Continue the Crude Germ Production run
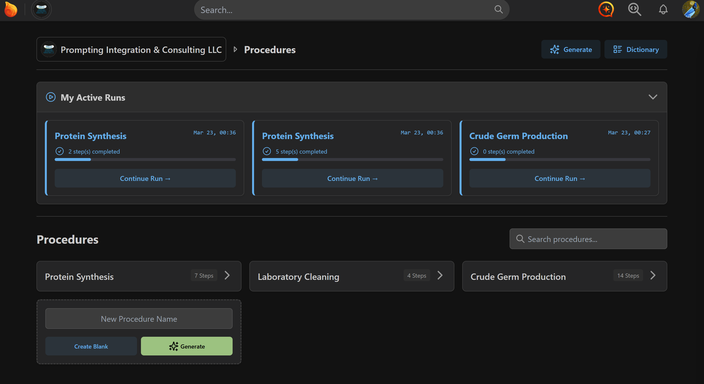The height and width of the screenshot is (384, 704). tap(560, 178)
